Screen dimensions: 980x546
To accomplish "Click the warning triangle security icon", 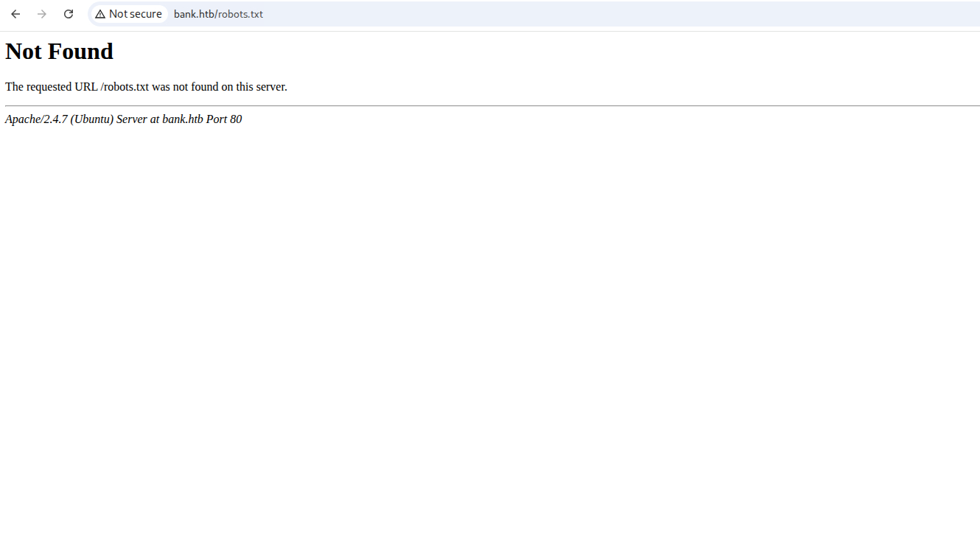I will (x=100, y=14).
